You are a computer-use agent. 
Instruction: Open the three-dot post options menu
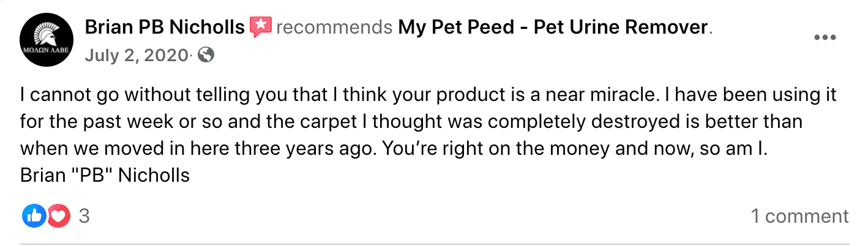(825, 38)
